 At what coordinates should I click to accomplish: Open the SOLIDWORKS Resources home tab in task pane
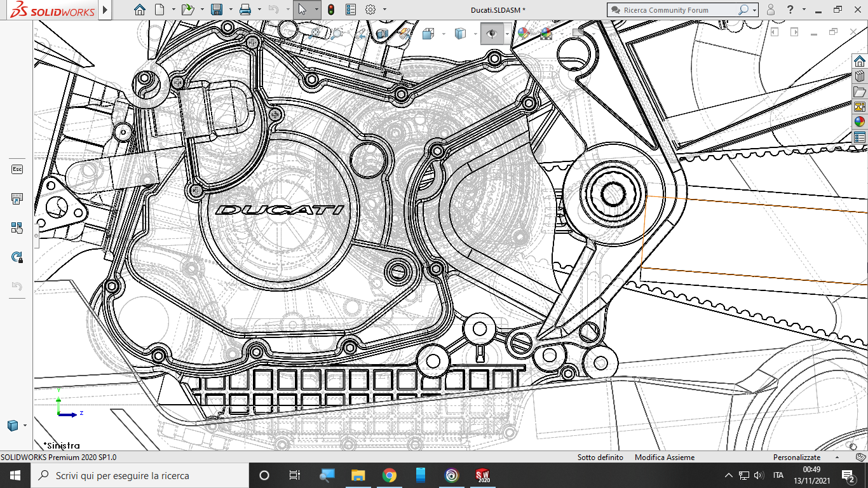[860, 60]
